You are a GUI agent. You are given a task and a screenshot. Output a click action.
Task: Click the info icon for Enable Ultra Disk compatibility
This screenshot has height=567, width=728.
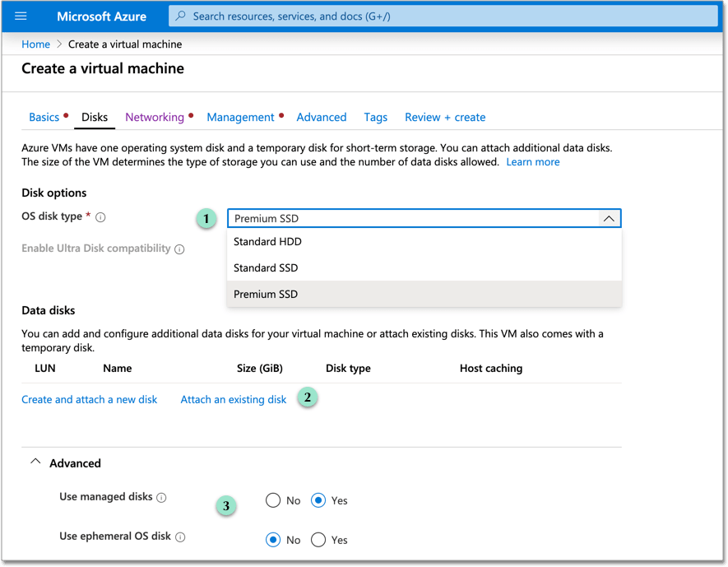(x=180, y=249)
